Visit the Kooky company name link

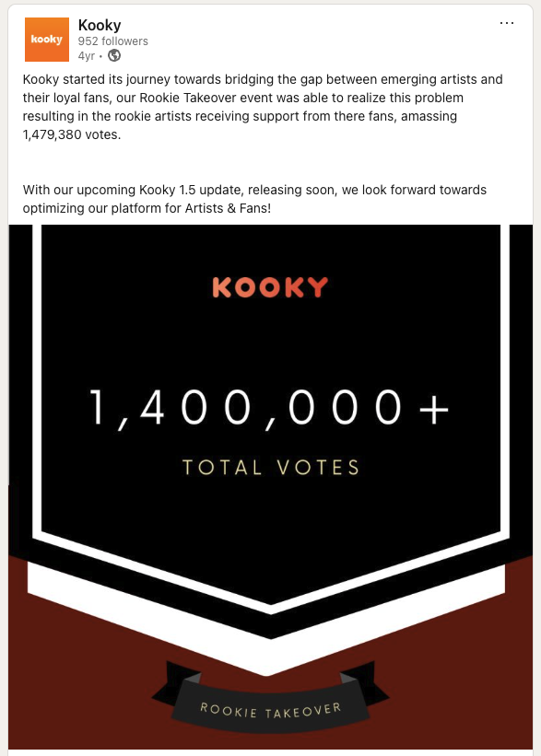coord(100,25)
